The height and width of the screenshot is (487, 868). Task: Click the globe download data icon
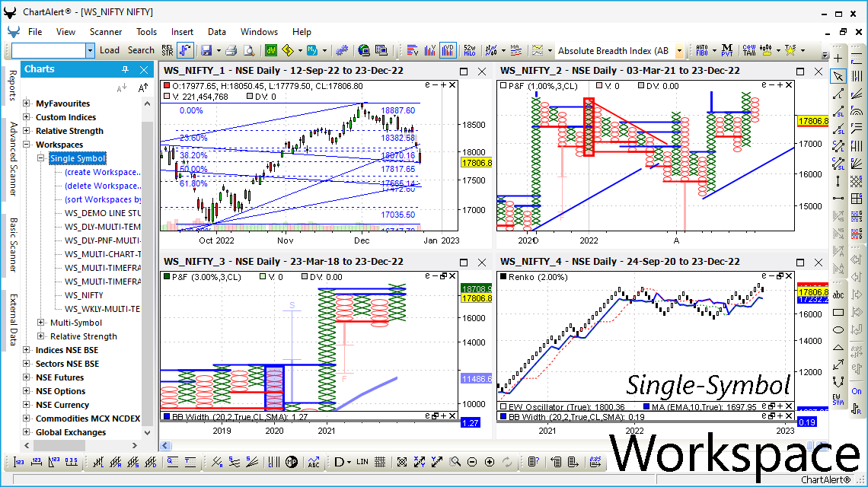pyautogui.click(x=364, y=50)
